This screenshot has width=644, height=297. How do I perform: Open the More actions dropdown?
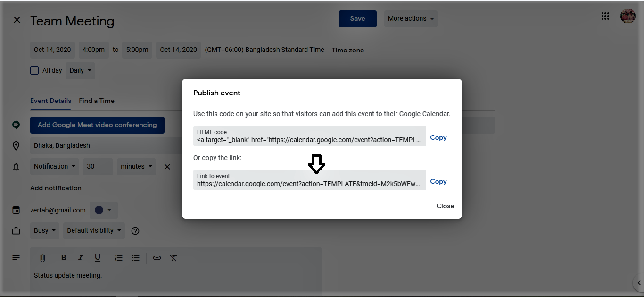[x=411, y=19]
